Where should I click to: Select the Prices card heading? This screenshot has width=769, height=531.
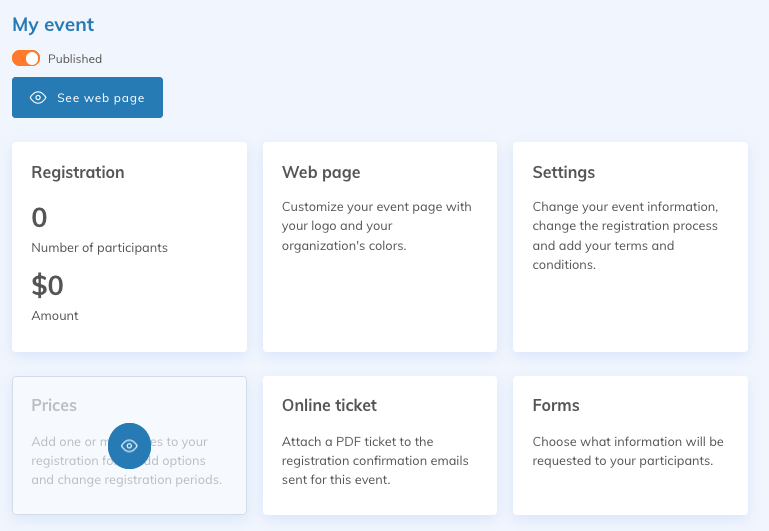[x=54, y=405]
